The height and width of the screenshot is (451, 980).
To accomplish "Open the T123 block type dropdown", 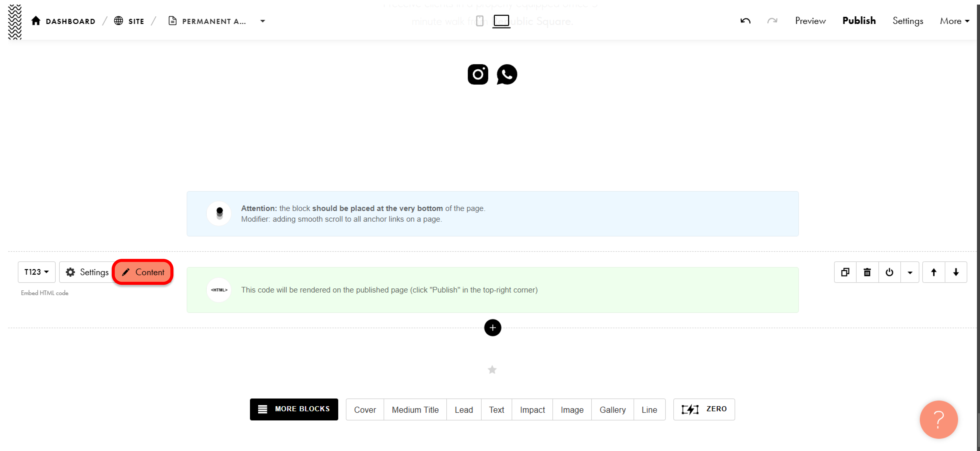I will (x=36, y=272).
